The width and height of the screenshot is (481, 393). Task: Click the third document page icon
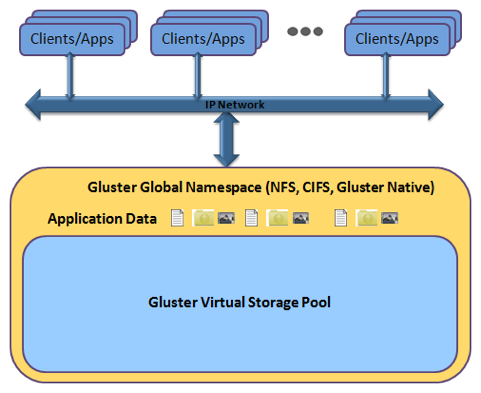[341, 218]
